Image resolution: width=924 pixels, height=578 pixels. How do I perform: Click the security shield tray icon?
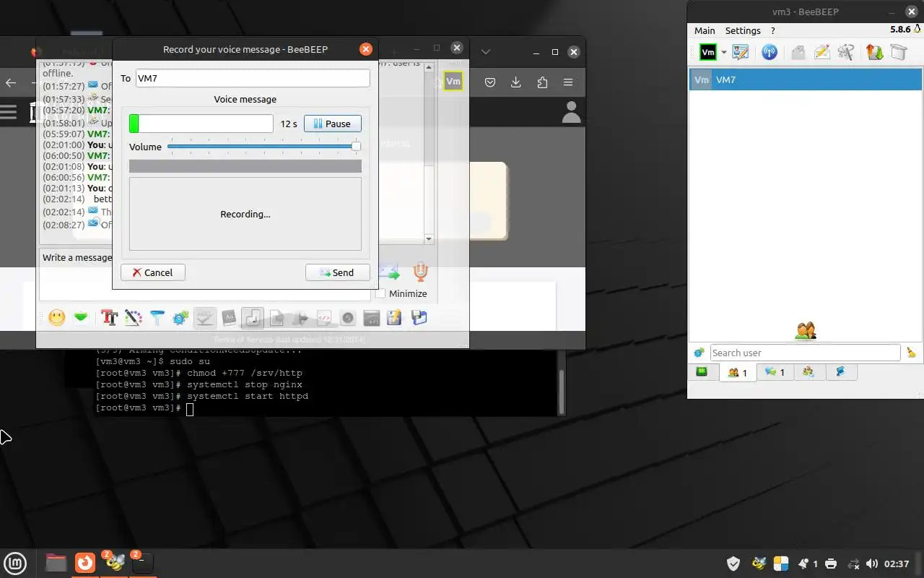(x=733, y=564)
